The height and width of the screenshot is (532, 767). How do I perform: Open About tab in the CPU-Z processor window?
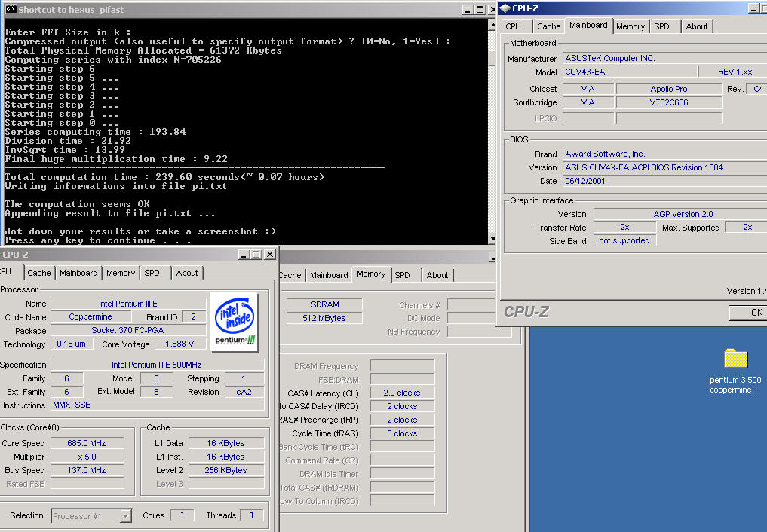pos(187,273)
